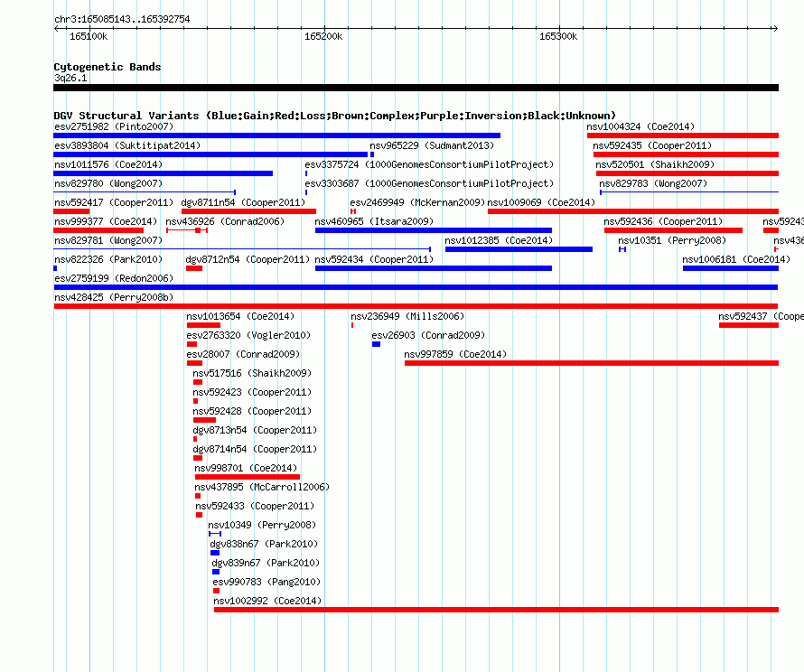Open nsv999377 (Coe2014) variant
Image resolution: width=804 pixels, height=672 pixels.
pyautogui.click(x=106, y=221)
